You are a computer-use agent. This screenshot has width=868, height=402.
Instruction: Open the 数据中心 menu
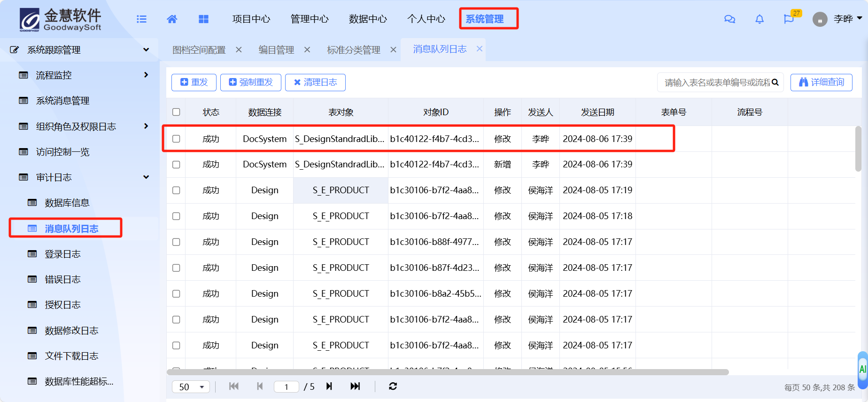pyautogui.click(x=368, y=19)
